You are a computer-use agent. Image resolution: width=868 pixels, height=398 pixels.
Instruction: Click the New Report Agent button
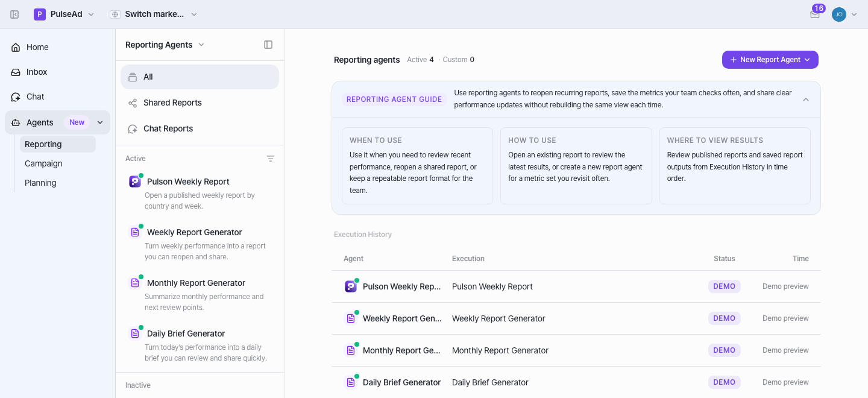770,60
